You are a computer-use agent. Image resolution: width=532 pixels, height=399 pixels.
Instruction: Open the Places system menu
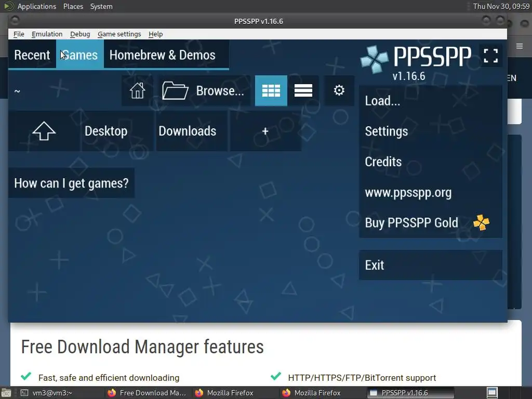point(73,6)
